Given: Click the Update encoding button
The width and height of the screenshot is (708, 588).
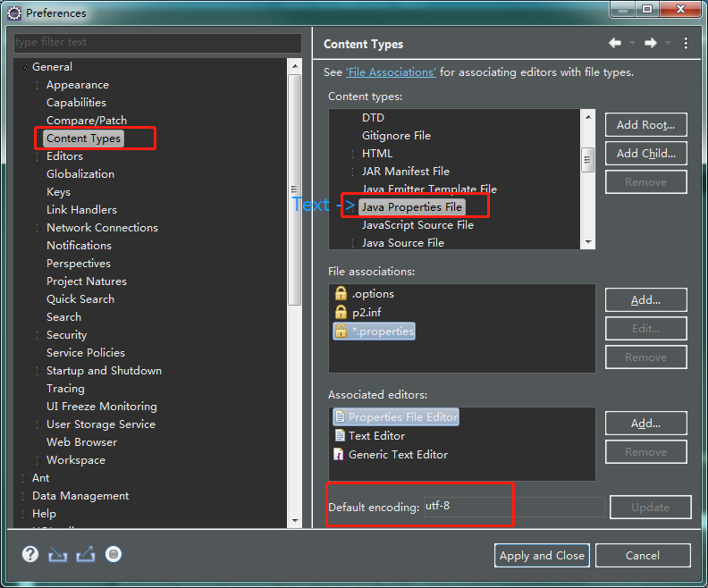Looking at the screenshot, I should (x=650, y=508).
